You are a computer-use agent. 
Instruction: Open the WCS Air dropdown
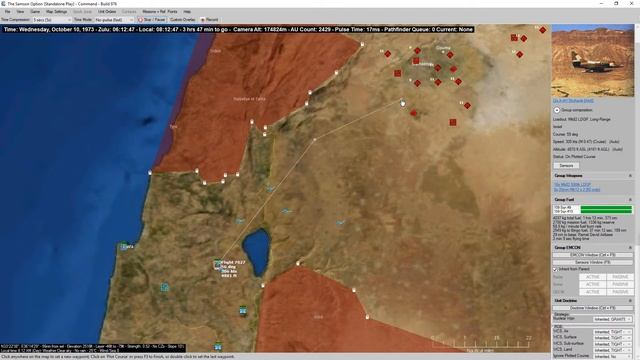pyautogui.click(x=612, y=332)
